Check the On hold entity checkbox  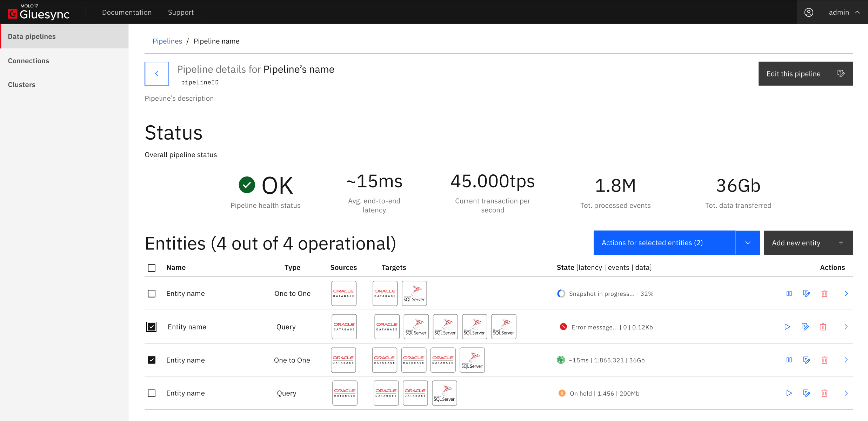152,393
